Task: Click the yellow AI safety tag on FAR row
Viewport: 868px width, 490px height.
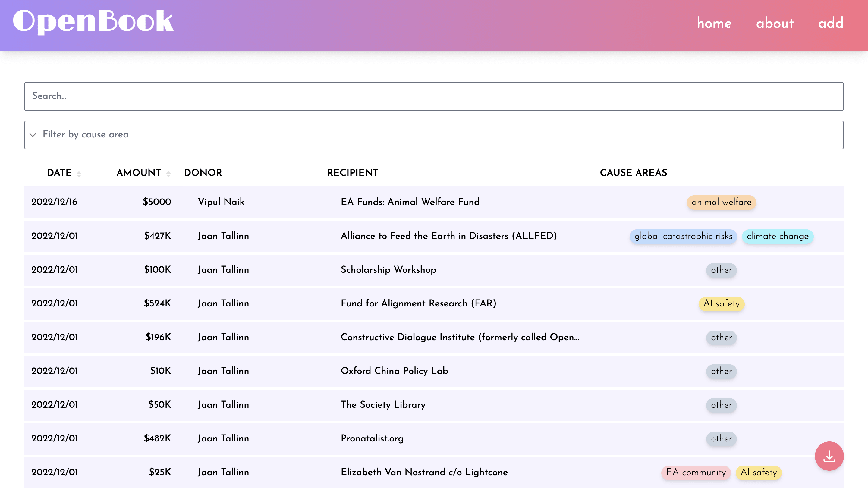Action: (x=721, y=304)
